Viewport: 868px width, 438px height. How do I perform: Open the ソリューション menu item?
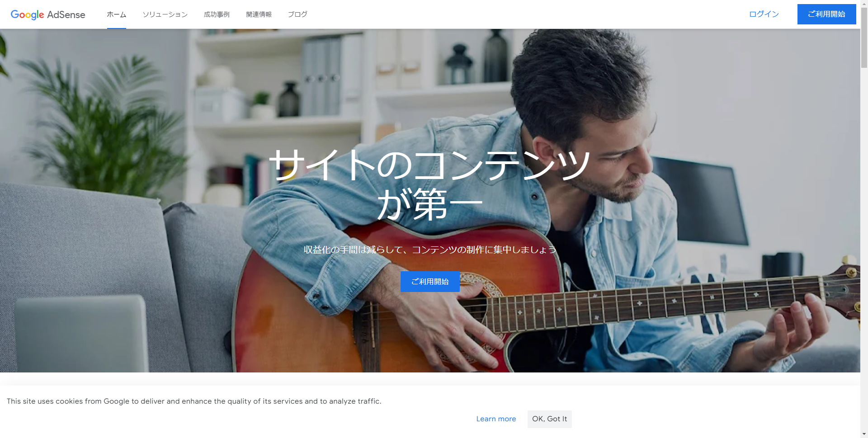pos(165,14)
